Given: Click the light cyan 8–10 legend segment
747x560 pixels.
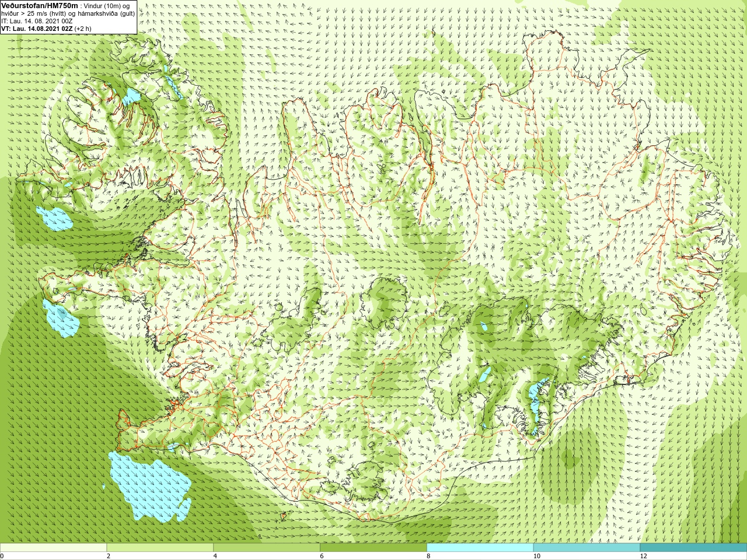Looking at the screenshot, I should tap(480, 548).
